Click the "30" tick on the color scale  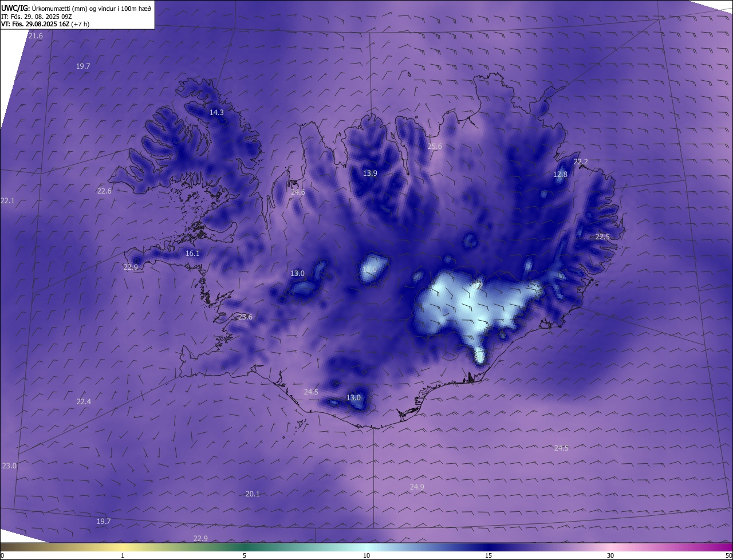click(x=610, y=556)
